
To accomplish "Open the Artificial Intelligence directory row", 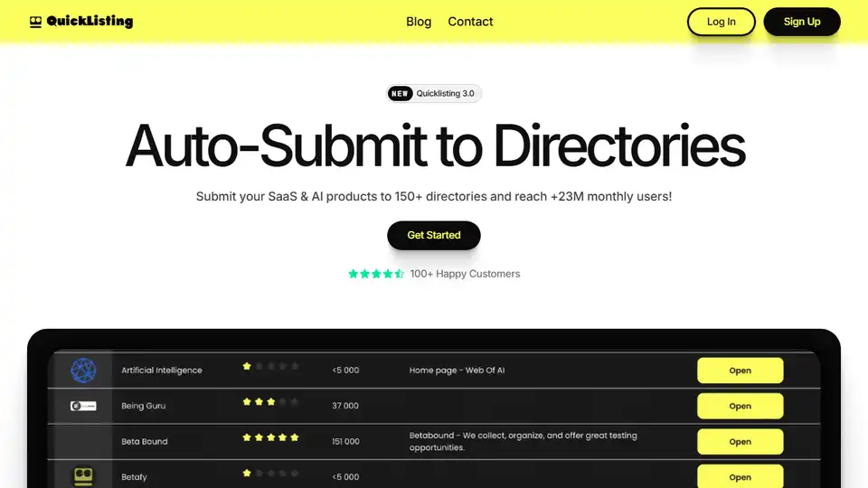I will coord(740,371).
